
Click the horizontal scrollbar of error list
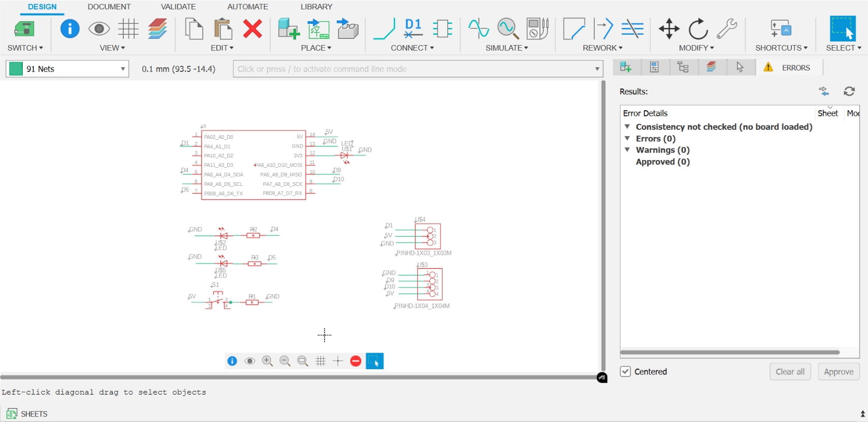click(x=730, y=352)
